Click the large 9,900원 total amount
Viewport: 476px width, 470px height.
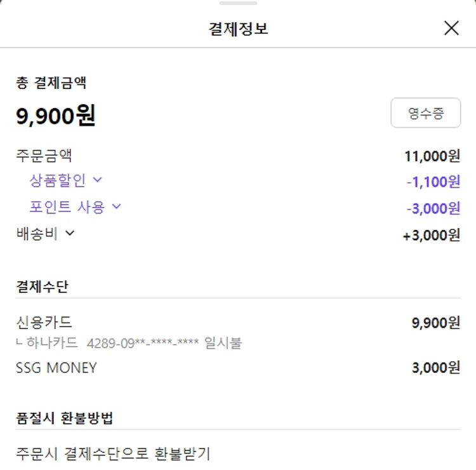coord(56,116)
